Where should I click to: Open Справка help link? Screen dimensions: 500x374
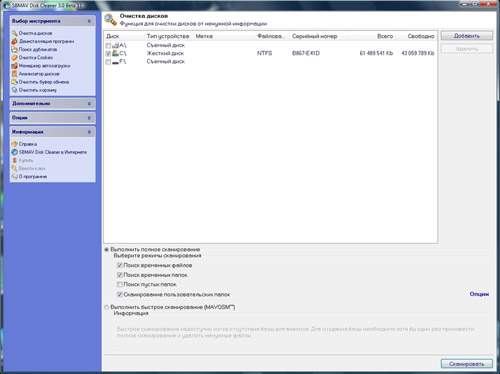point(28,144)
